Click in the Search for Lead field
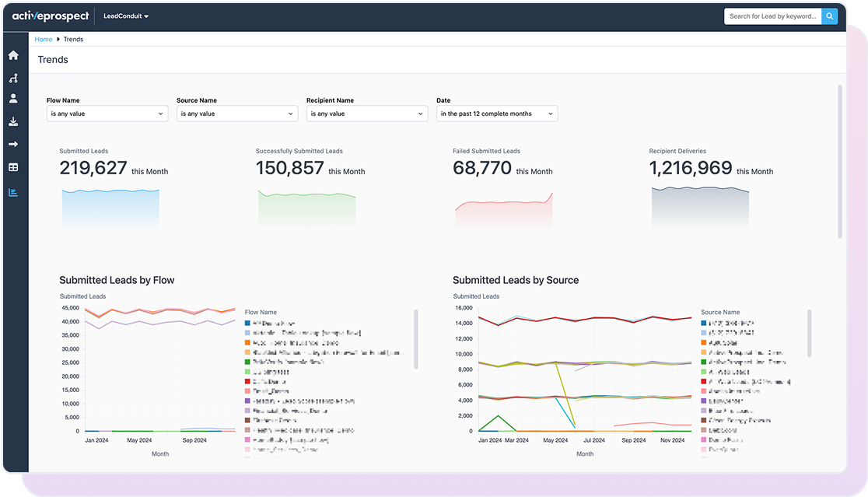868x497 pixels. [772, 16]
